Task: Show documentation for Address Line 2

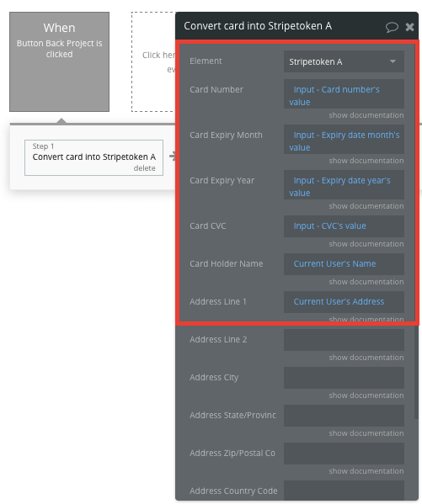Action: tap(366, 358)
